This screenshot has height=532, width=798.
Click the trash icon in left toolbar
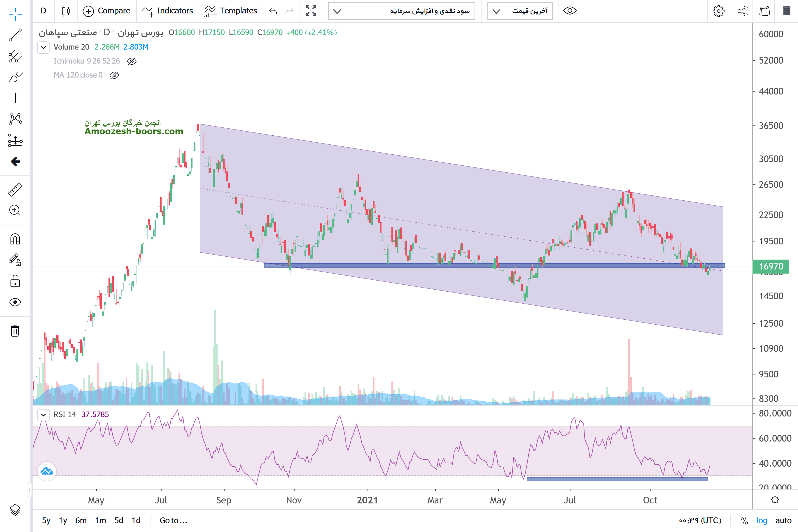[x=15, y=330]
